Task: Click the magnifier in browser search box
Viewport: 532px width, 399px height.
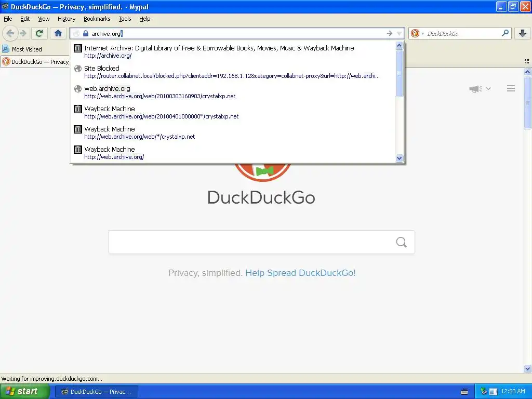Action: click(505, 33)
